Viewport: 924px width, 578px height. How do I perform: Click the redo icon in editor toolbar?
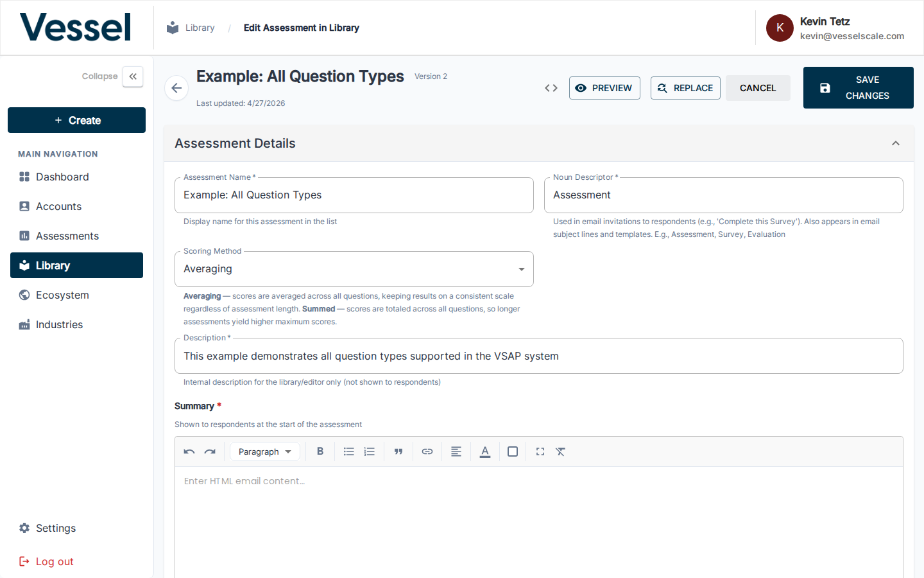coord(210,451)
